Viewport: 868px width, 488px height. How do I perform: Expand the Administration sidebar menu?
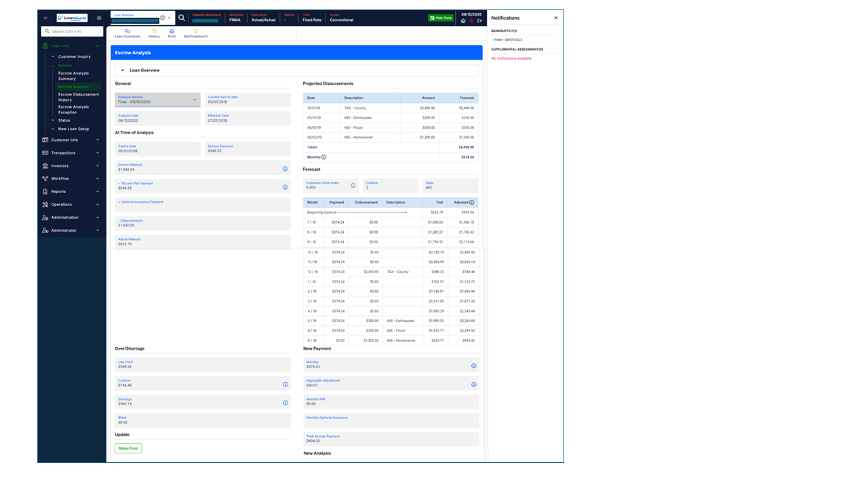(x=99, y=218)
